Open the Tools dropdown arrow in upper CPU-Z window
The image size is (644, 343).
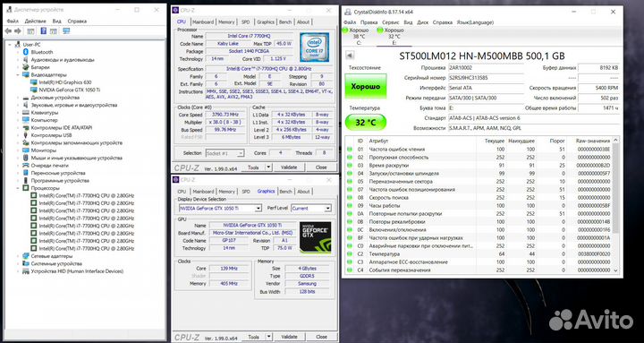pos(268,167)
